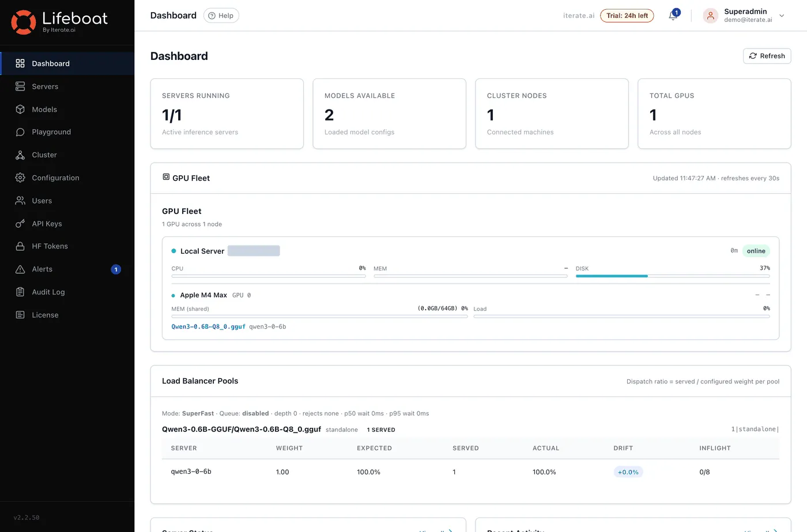Click the Servers stack icon
Screen dimensions: 807x532
20,86
